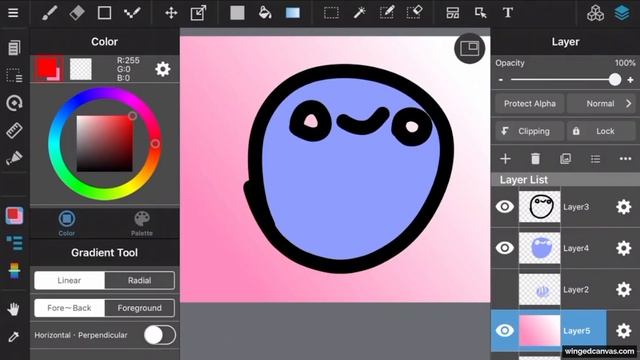Select the Fill rectangle tool
Image resolution: width=640 pixels, height=360 pixels.
click(237, 13)
